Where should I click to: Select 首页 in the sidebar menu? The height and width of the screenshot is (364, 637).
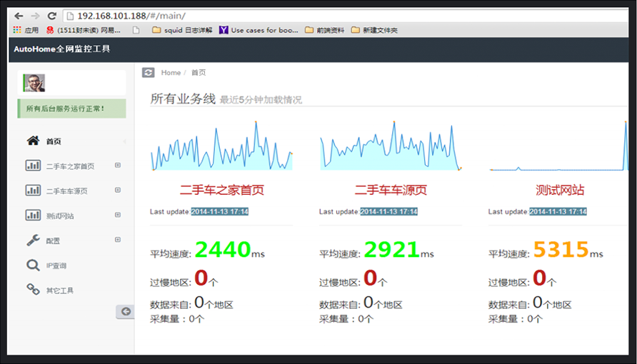pos(54,141)
